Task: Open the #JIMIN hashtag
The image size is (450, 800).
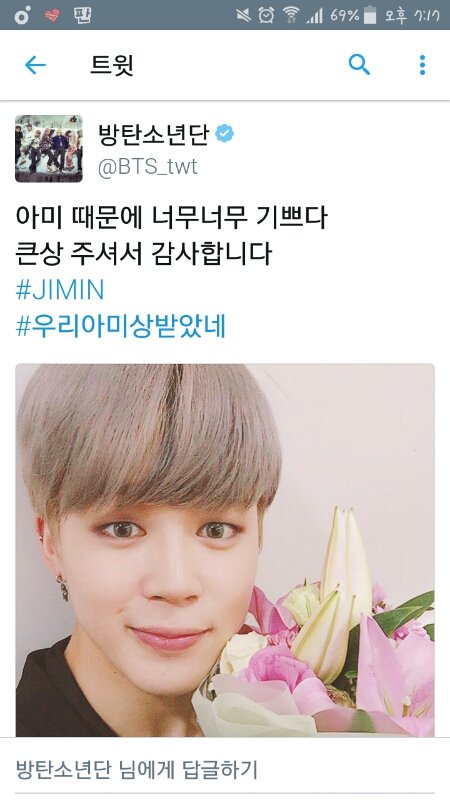Action: click(60, 290)
